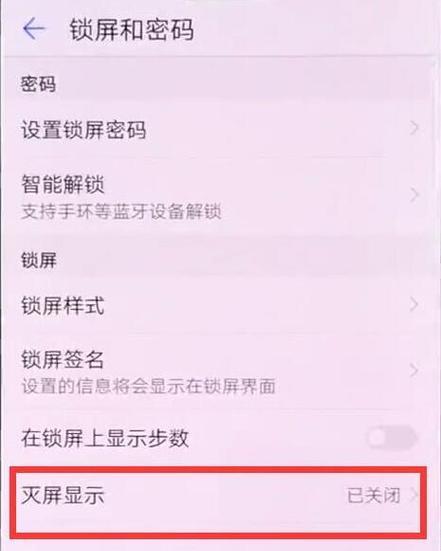Viewport: 441px width, 551px height.
Task: Go back using the arrow icon
Action: (x=34, y=29)
